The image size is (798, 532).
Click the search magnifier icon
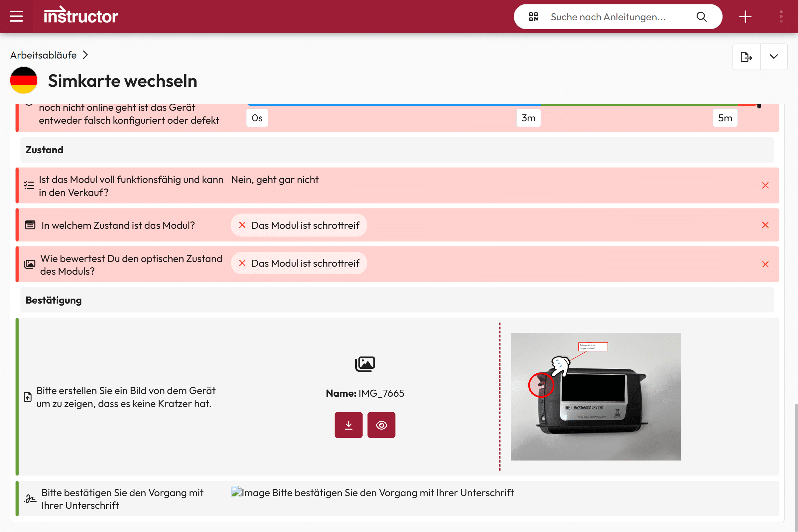701,17
